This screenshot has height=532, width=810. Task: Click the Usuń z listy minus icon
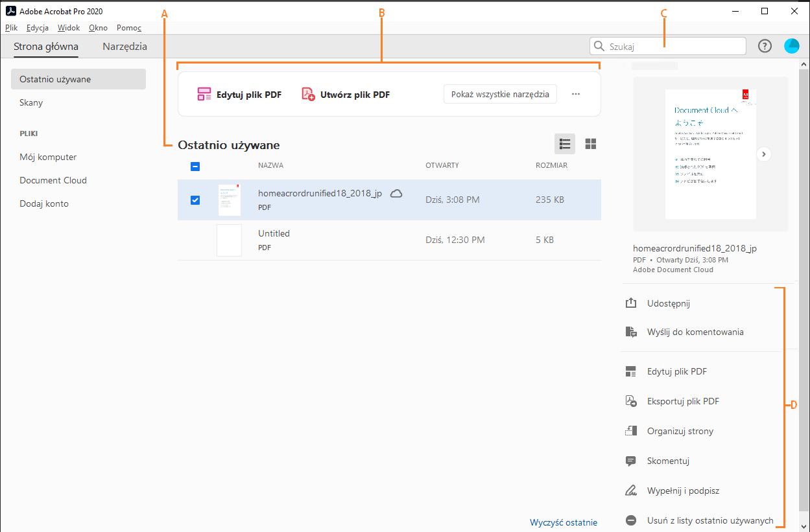631,520
